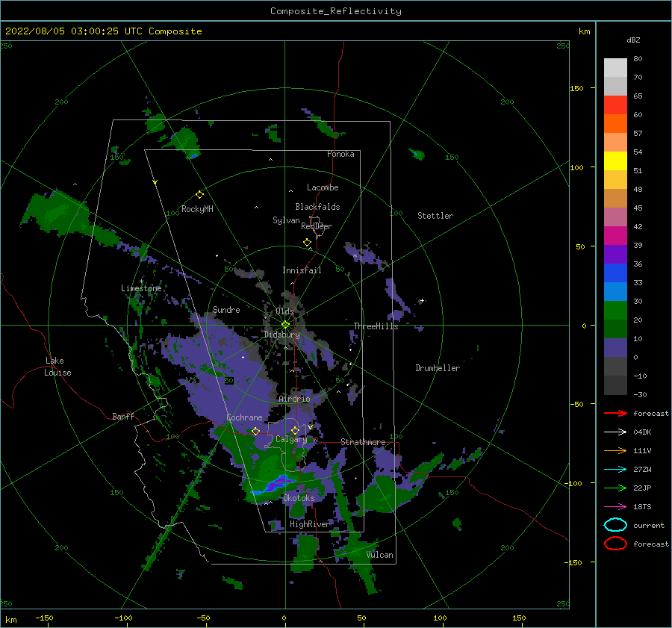The height and width of the screenshot is (628, 672).
Task: Click the 39 dBZ magenta color swatch
Action: click(615, 235)
